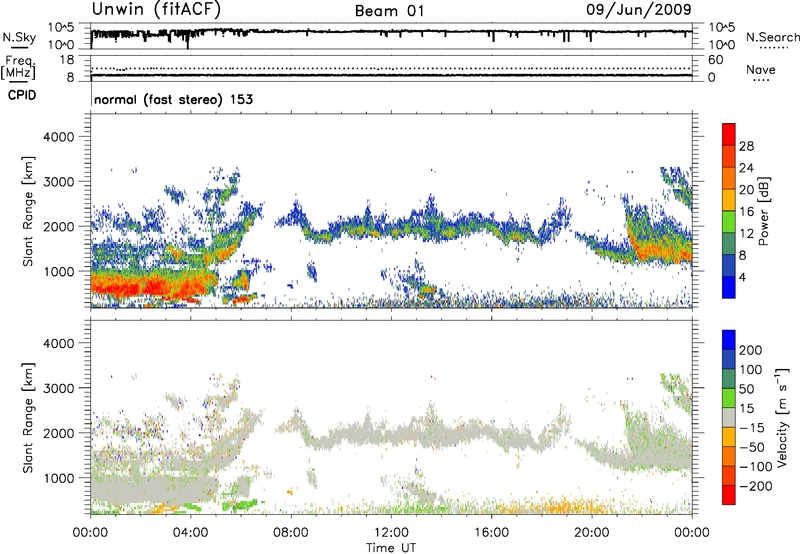Click the "Time UT" axis title
Screen dimensions: 800x554
tap(391, 548)
